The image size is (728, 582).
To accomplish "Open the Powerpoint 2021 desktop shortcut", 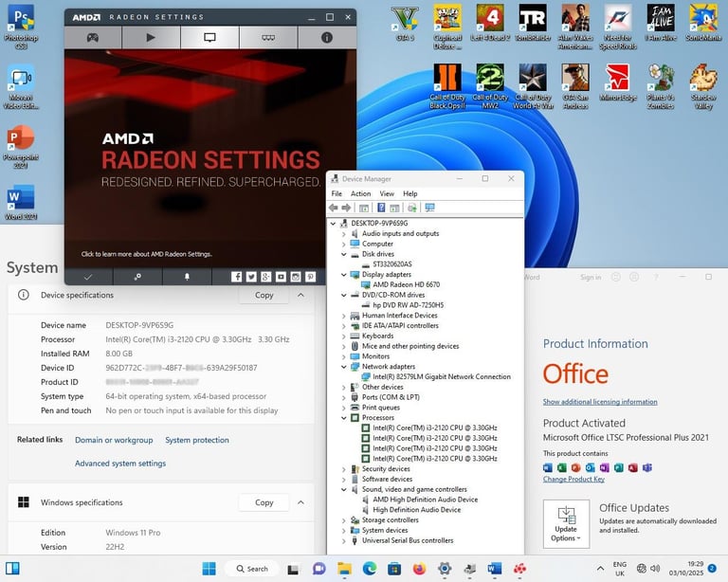I will (x=21, y=146).
